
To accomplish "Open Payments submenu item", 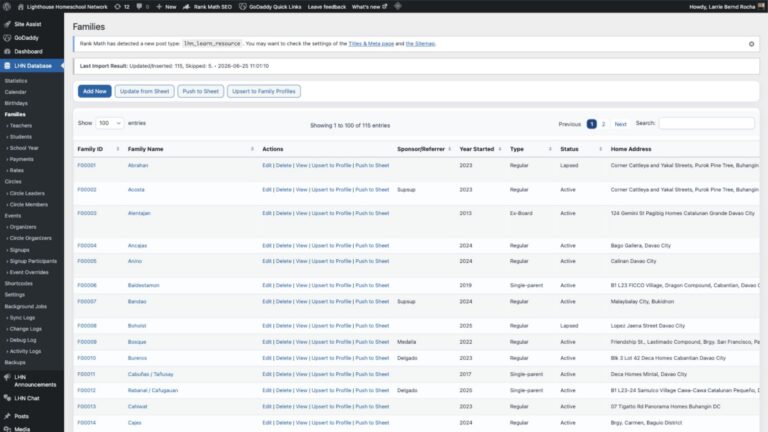I will point(22,159).
